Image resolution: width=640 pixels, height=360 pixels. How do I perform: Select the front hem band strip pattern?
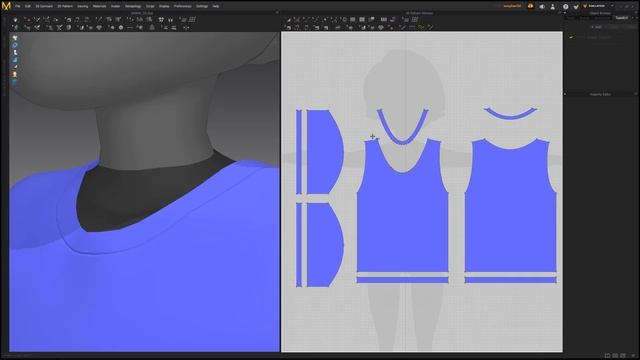402,280
